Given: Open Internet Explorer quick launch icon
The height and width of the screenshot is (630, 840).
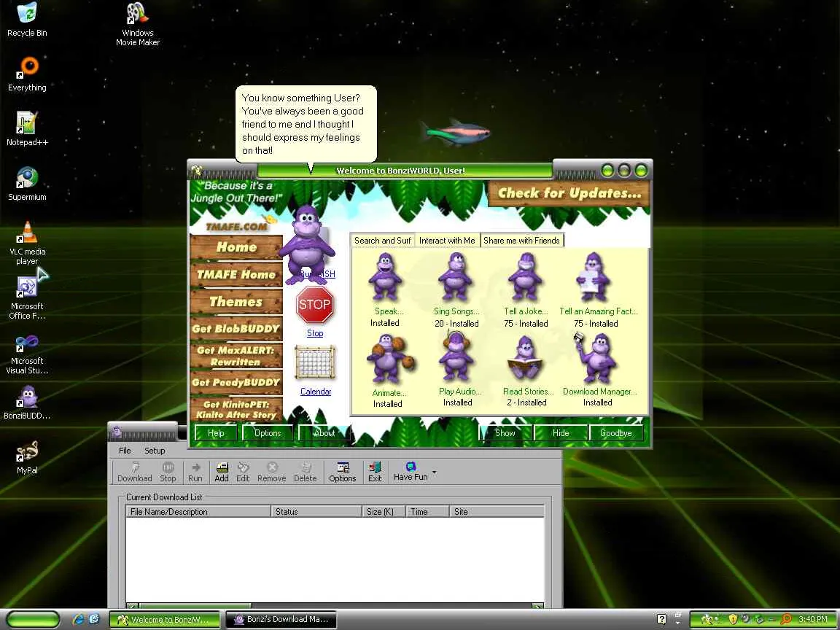Looking at the screenshot, I should point(79,619).
